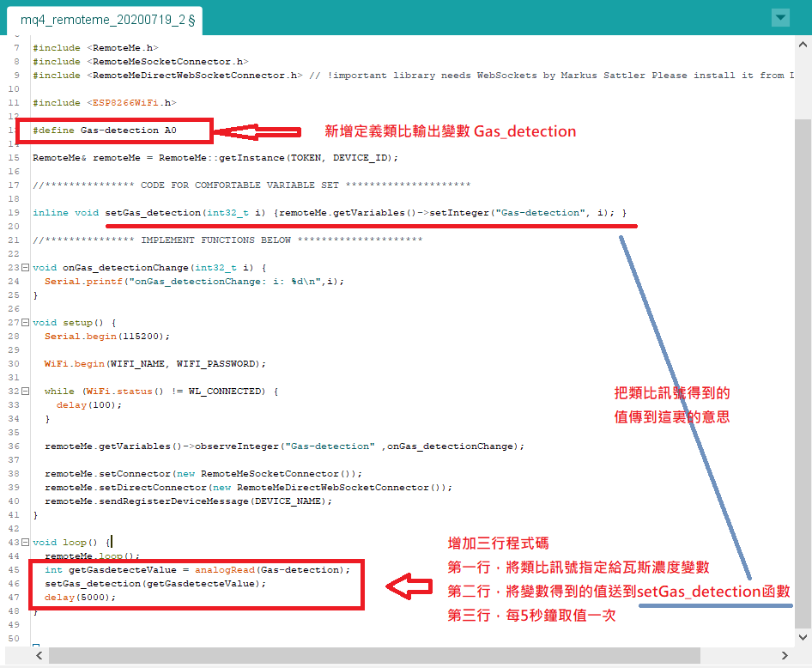Click Serial.begin(115200) in setup
This screenshot has height=668, width=812.
point(107,337)
